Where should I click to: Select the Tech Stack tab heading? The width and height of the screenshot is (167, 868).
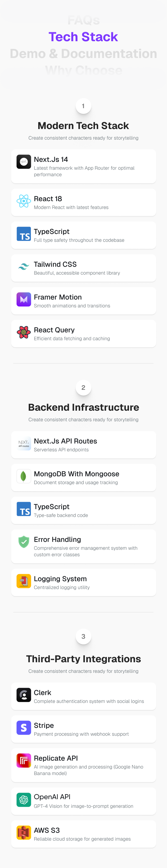tap(83, 37)
